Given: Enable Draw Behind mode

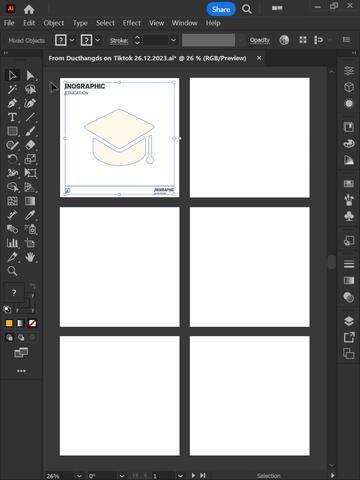Looking at the screenshot, I should tap(21, 338).
